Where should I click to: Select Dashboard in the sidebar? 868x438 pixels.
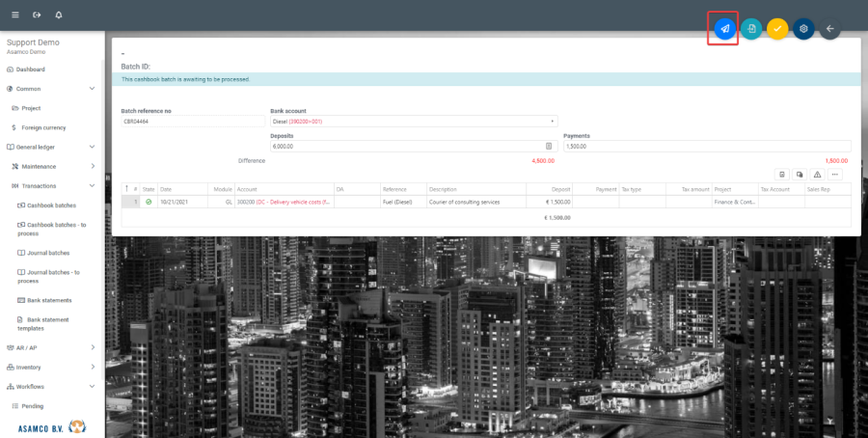[31, 69]
